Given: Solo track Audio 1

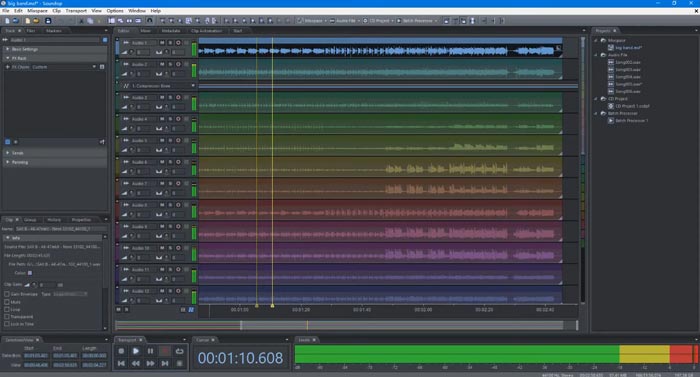Looking at the screenshot, I should [x=170, y=43].
